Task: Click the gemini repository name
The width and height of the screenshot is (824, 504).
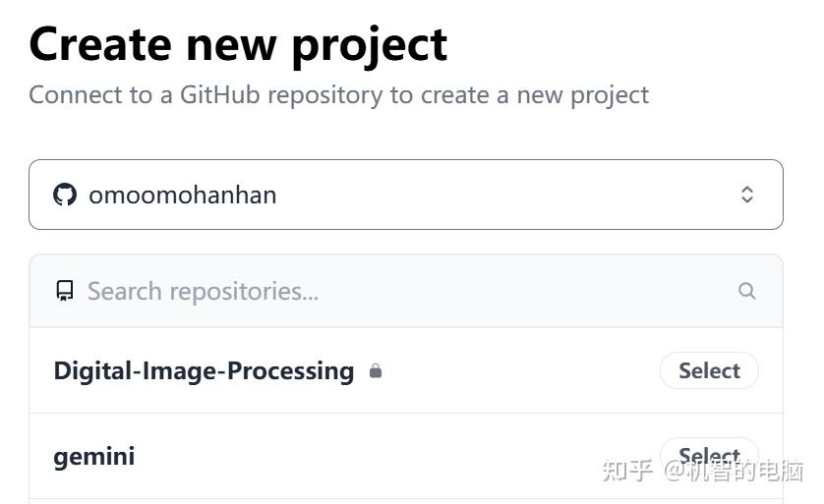Action: 94,456
